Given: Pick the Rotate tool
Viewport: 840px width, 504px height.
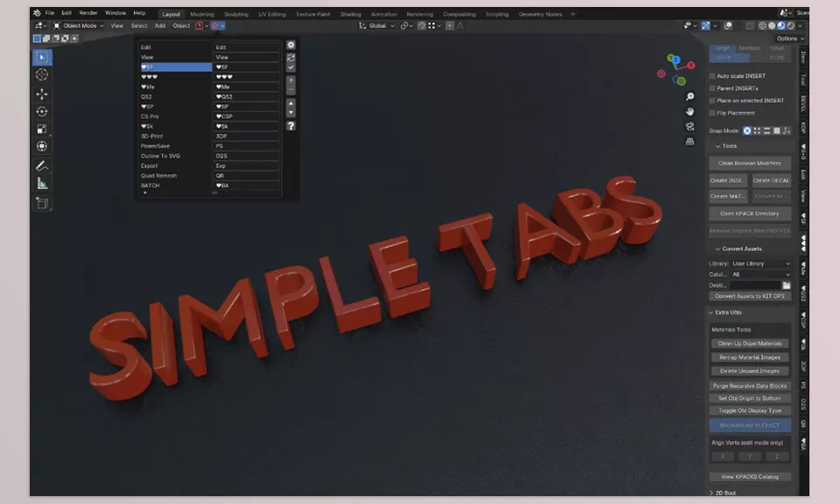Looking at the screenshot, I should [x=42, y=111].
